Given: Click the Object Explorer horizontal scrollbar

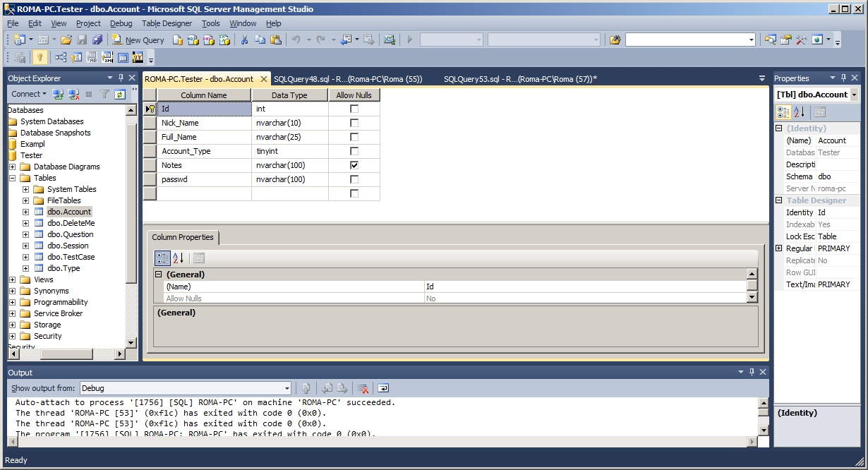Looking at the screenshot, I should tap(67, 354).
